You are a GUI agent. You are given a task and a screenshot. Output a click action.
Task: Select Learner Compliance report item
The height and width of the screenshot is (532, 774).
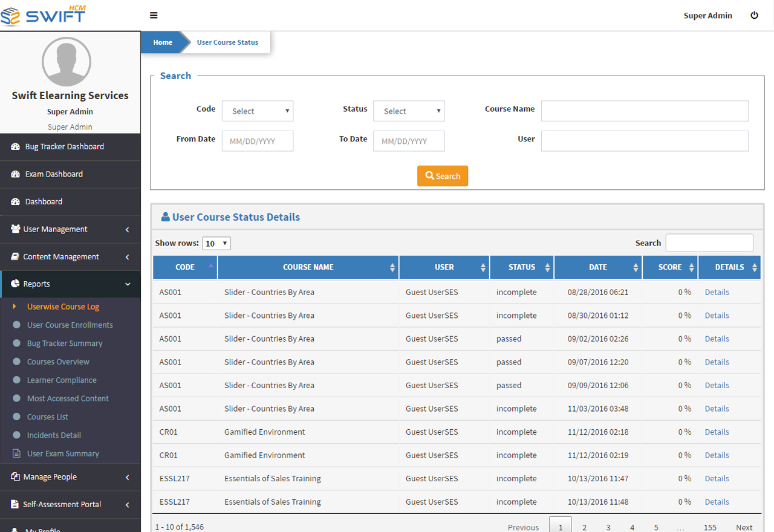click(62, 380)
